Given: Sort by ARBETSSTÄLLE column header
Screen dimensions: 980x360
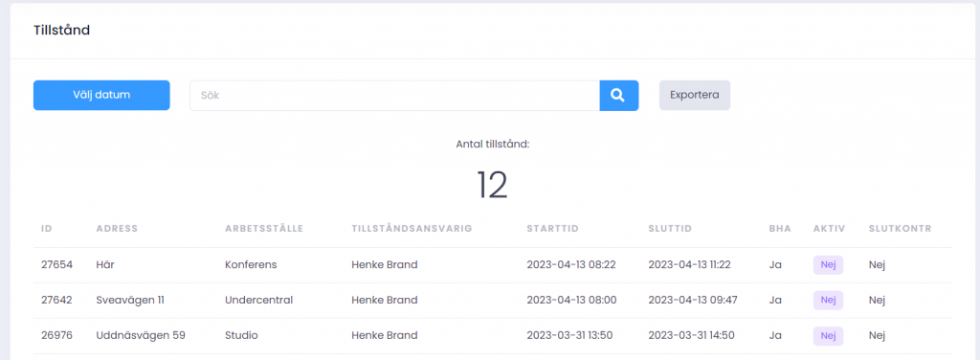Looking at the screenshot, I should [264, 229].
